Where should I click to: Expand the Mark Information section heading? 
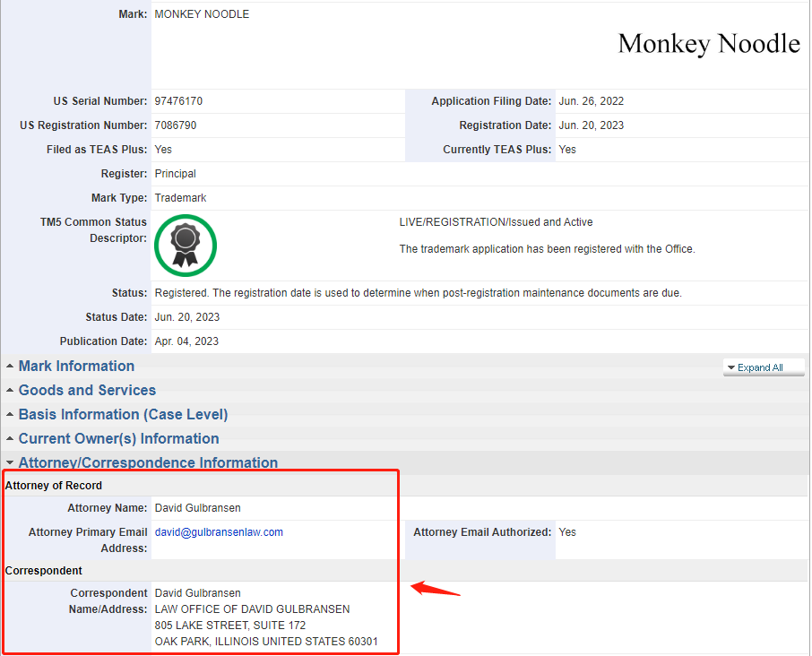point(76,367)
